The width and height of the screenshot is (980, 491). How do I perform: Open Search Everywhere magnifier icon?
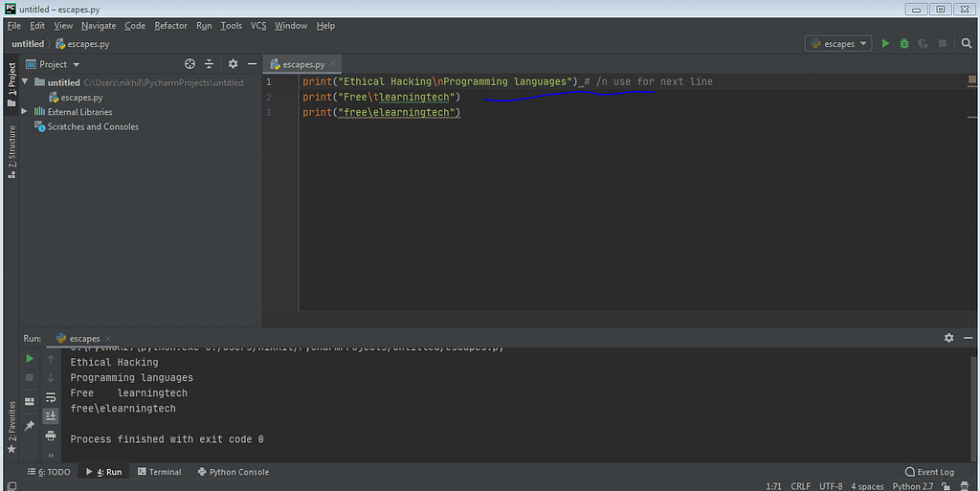click(967, 44)
